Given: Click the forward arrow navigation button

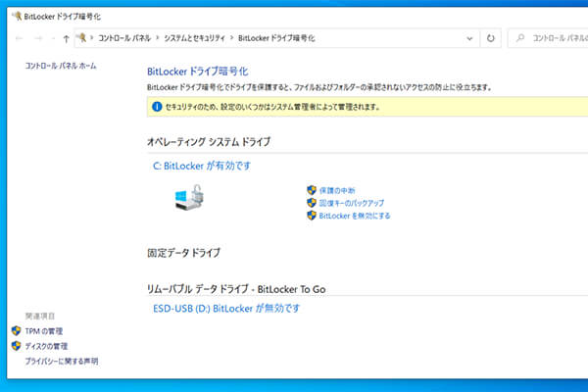Looking at the screenshot, I should tap(38, 38).
